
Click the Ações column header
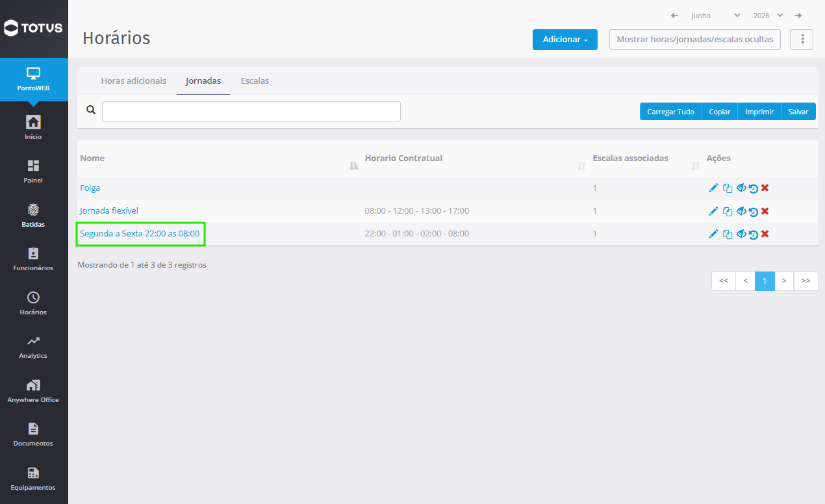pos(718,158)
